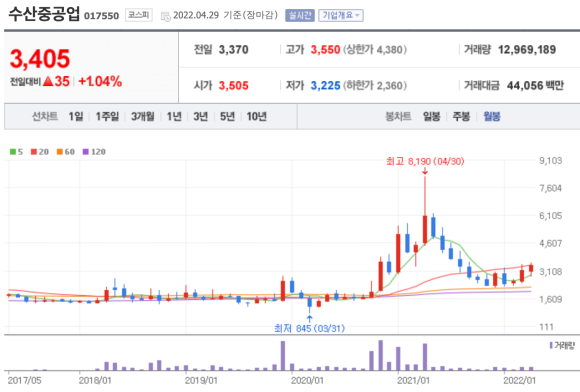Click the 6,105 price axis label
The height and width of the screenshot is (392, 580).
[x=550, y=216]
